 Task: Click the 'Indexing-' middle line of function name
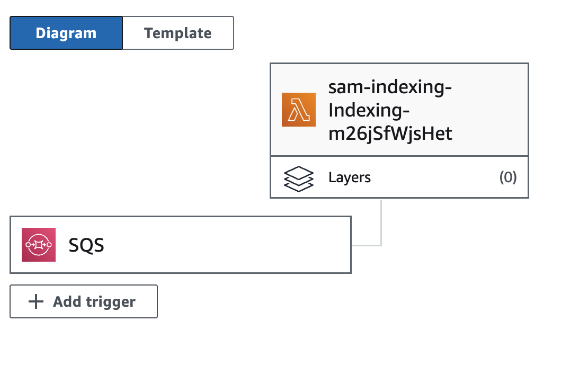pyautogui.click(x=369, y=110)
